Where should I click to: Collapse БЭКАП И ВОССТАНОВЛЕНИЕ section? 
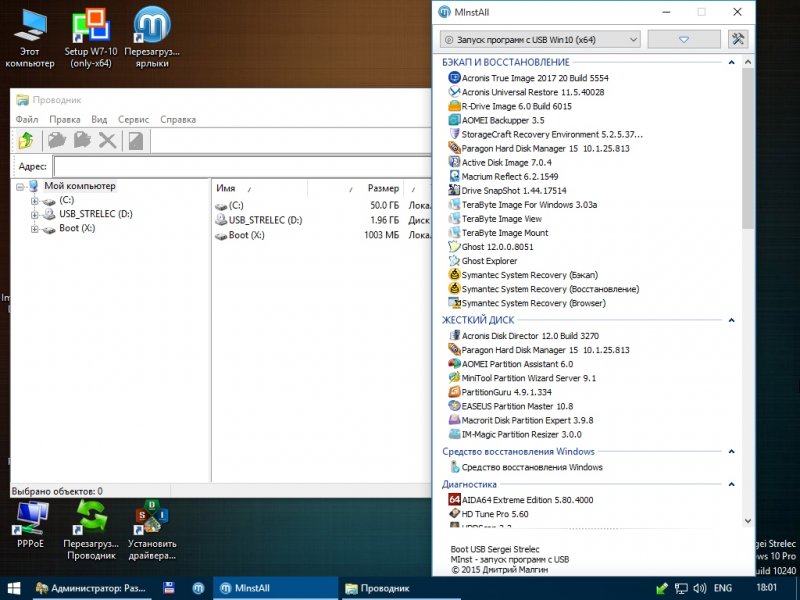coord(731,62)
